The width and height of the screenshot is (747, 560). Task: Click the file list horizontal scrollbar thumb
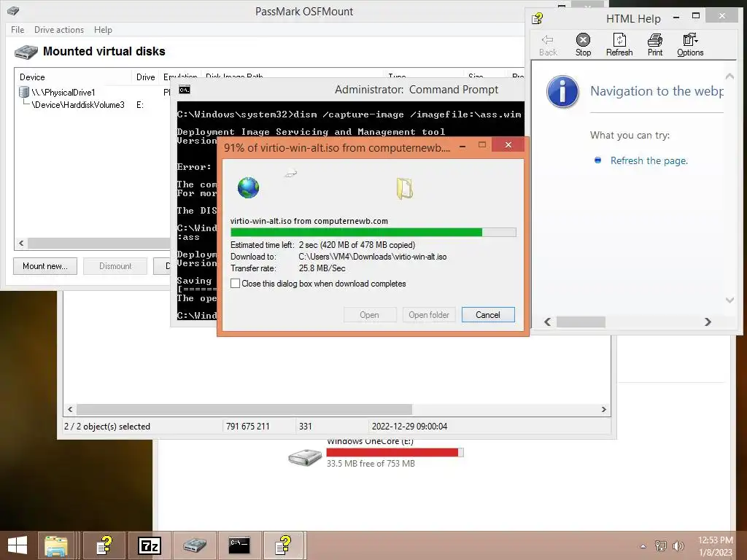pyautogui.click(x=244, y=410)
